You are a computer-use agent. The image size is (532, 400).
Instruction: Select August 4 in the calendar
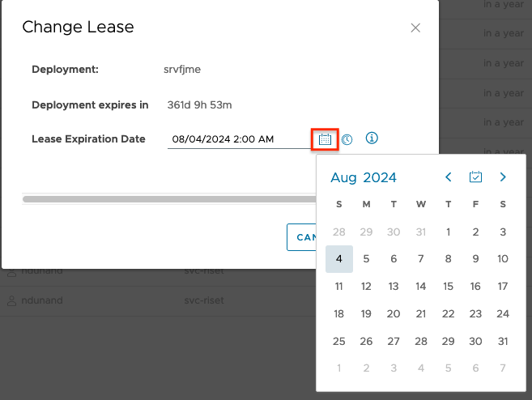click(338, 259)
